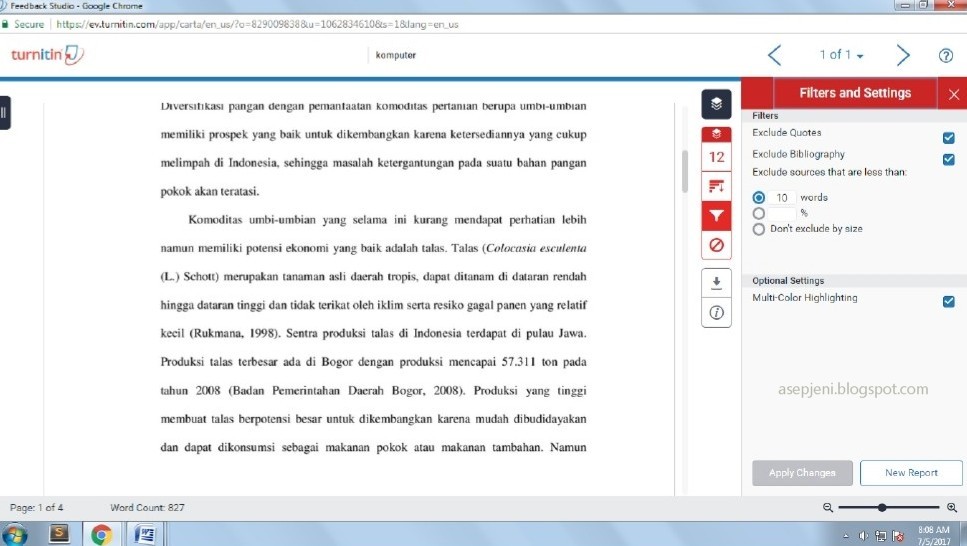
Task: Click the download arrow icon
Action: point(716,283)
